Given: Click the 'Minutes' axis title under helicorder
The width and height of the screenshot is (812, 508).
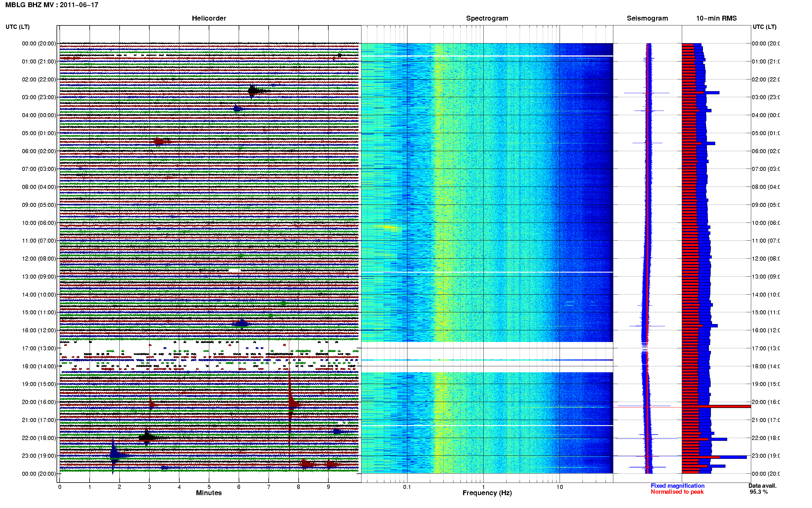Looking at the screenshot, I should [209, 493].
